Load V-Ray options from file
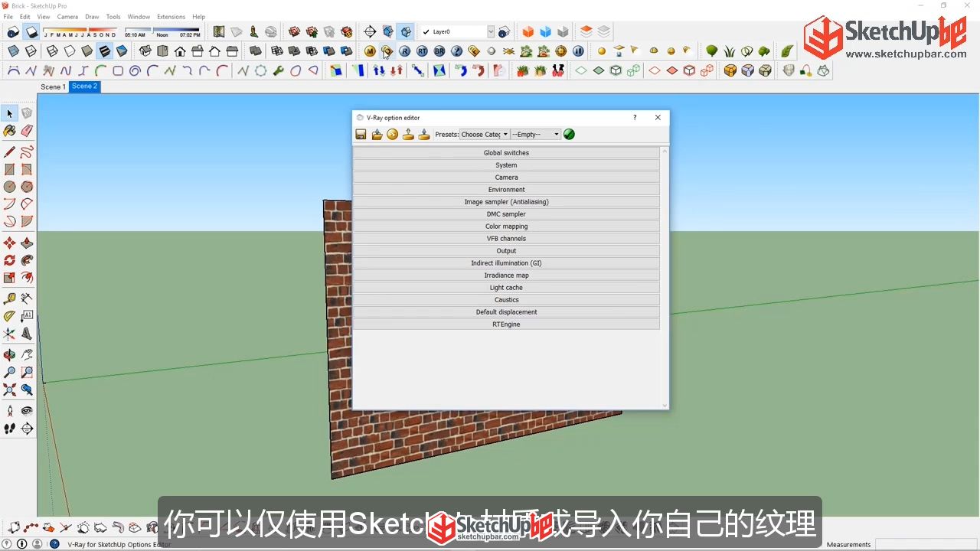Screen dimensions: 980x551 [x=377, y=135]
